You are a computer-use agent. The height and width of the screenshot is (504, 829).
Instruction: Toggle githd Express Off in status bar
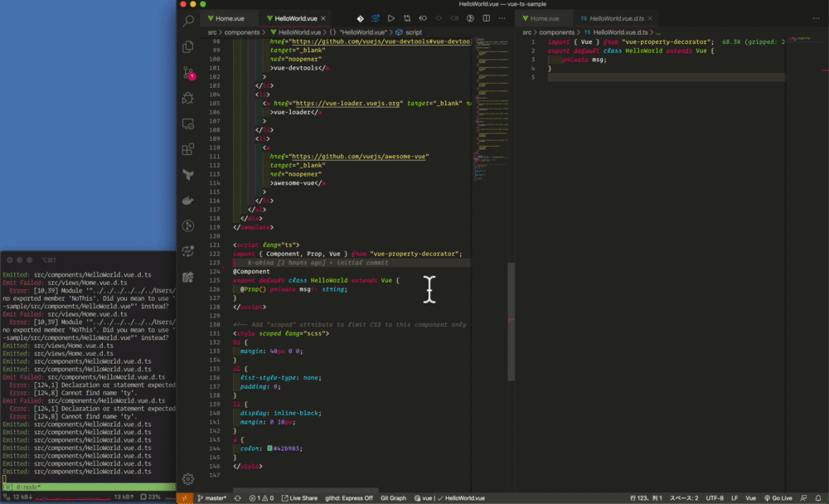click(x=349, y=498)
